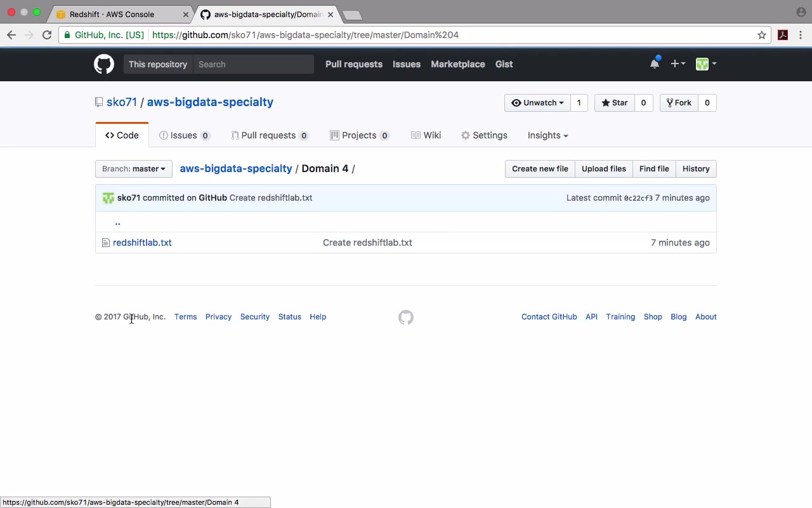Image resolution: width=812 pixels, height=508 pixels.
Task: Go to the Projects tab
Action: point(360,135)
